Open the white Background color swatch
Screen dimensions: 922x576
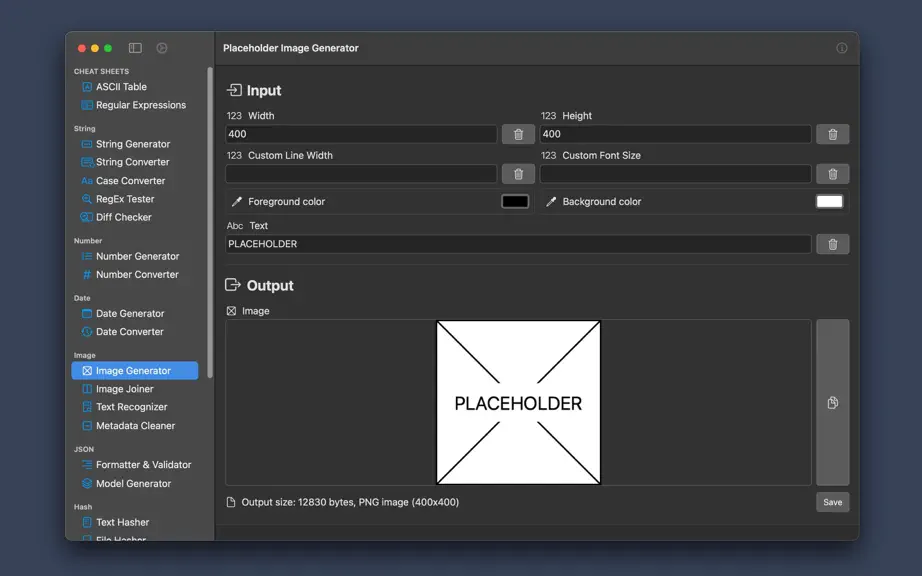pyautogui.click(x=830, y=202)
